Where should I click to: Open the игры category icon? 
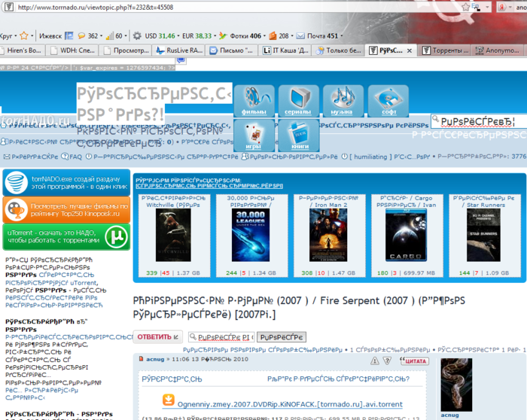(x=254, y=135)
